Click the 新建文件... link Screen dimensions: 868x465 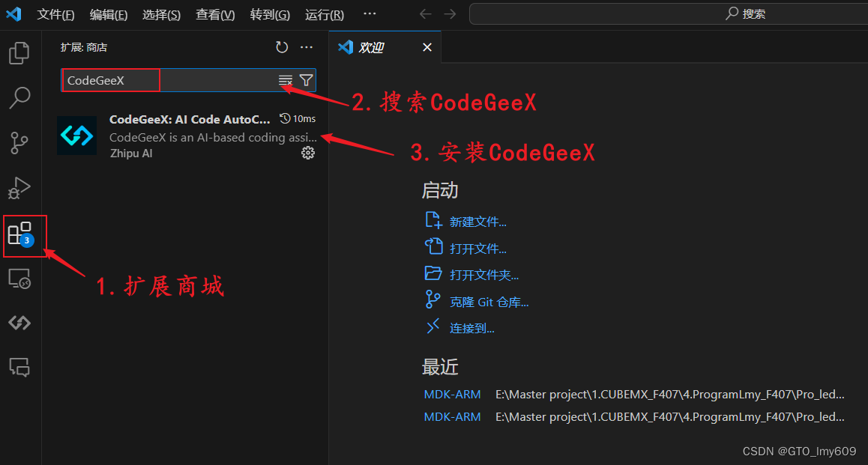(477, 222)
